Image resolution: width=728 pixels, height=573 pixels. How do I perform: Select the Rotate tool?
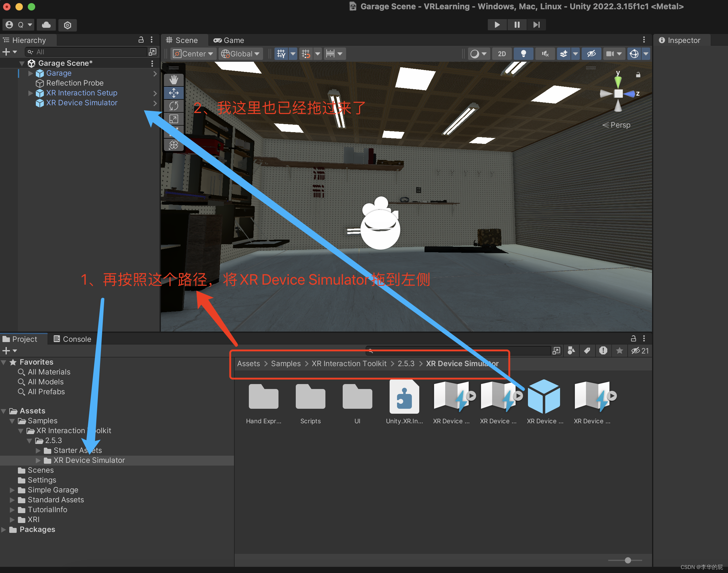174,106
